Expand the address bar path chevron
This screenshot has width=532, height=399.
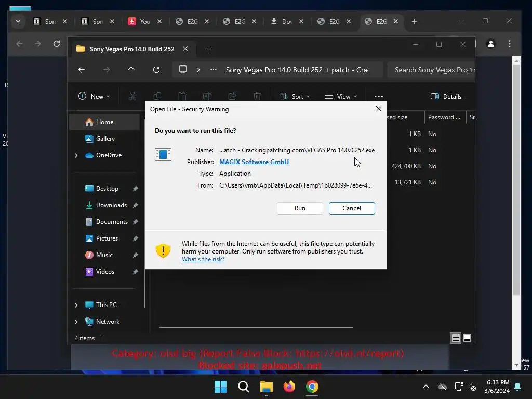click(198, 70)
